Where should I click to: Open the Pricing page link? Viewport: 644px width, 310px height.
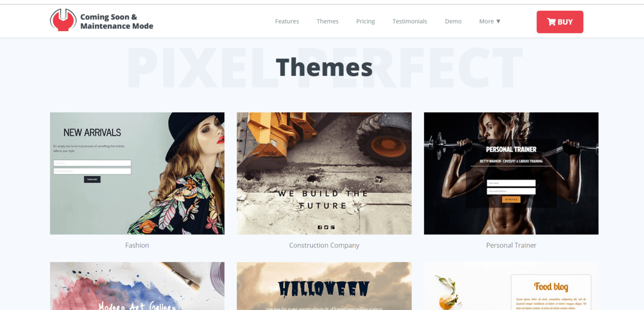point(365,21)
